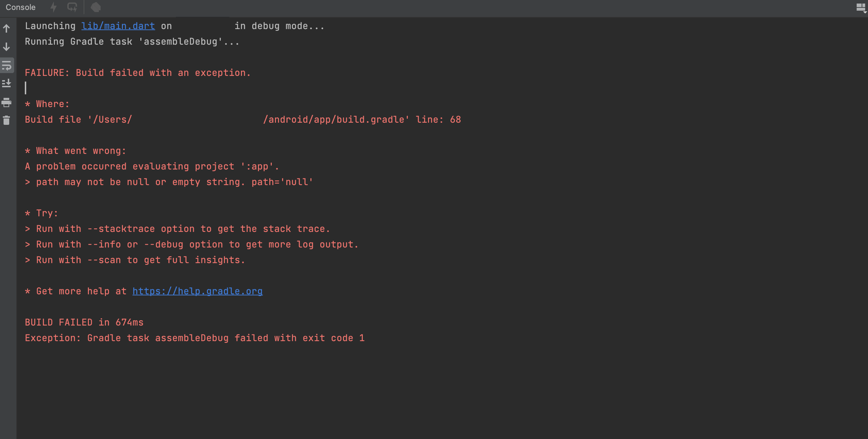Switch to the Console tab
The width and height of the screenshot is (868, 439).
pyautogui.click(x=21, y=7)
